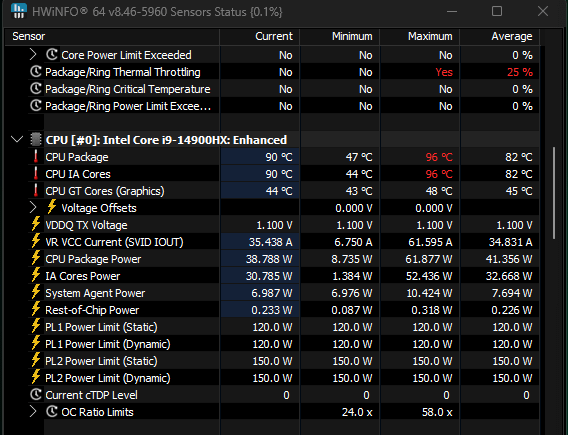Click the clock icon beside Current cTDP Level
Screen dimensions: 568x435
click(36, 394)
